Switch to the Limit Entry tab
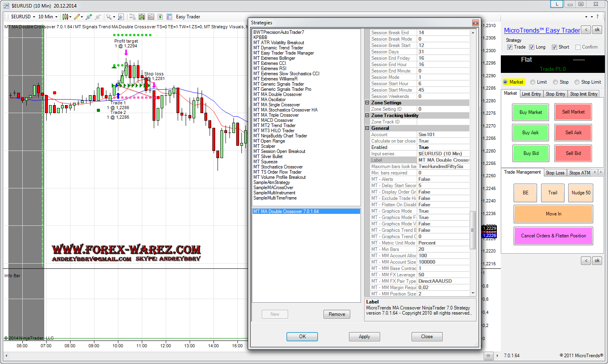 point(531,94)
